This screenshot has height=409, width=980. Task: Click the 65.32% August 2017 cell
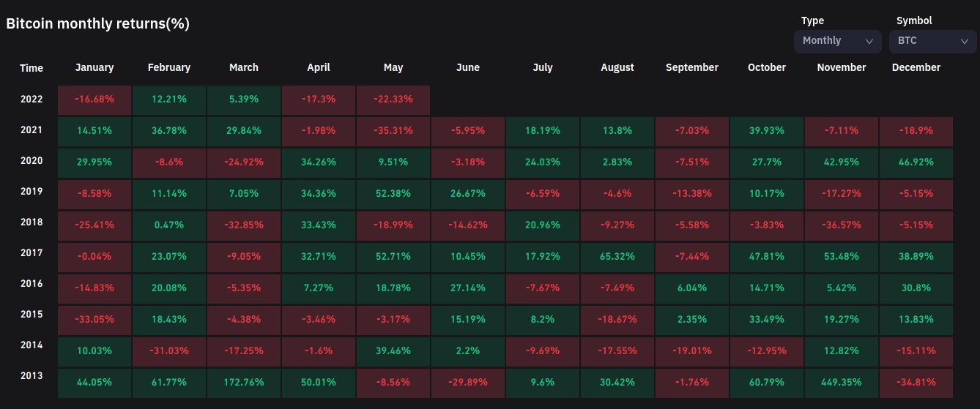617,258
